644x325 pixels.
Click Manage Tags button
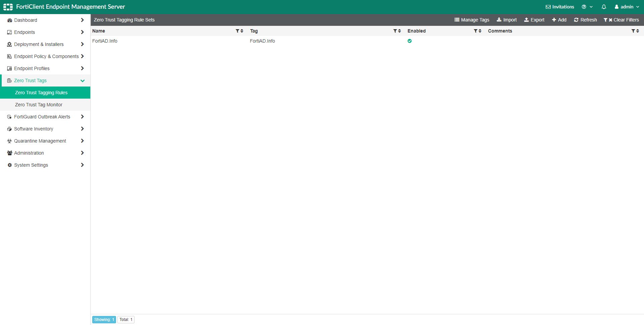coord(472,20)
